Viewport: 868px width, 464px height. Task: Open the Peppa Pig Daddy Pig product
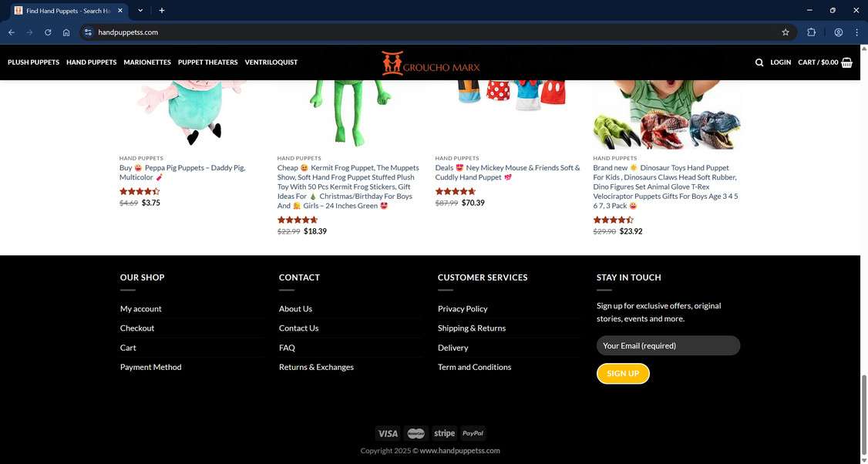[182, 173]
